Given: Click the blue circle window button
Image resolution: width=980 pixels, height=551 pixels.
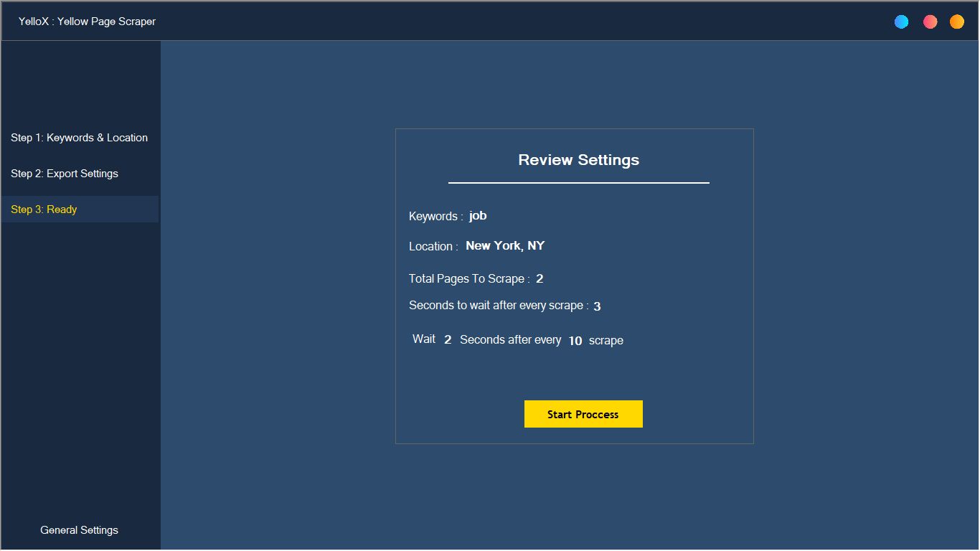Looking at the screenshot, I should 901,22.
